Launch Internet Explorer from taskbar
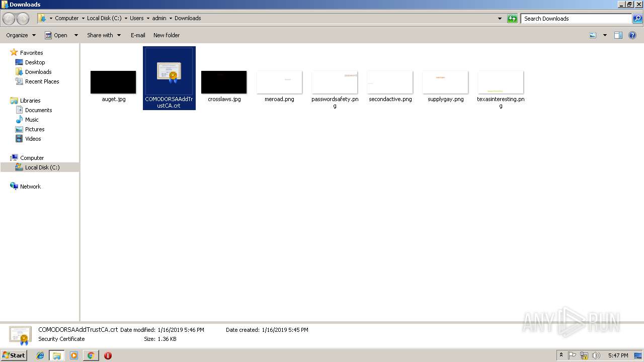644x362 pixels. [x=40, y=355]
